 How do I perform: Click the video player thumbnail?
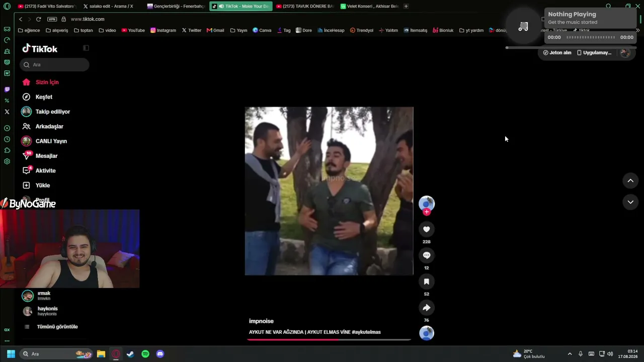point(329,191)
